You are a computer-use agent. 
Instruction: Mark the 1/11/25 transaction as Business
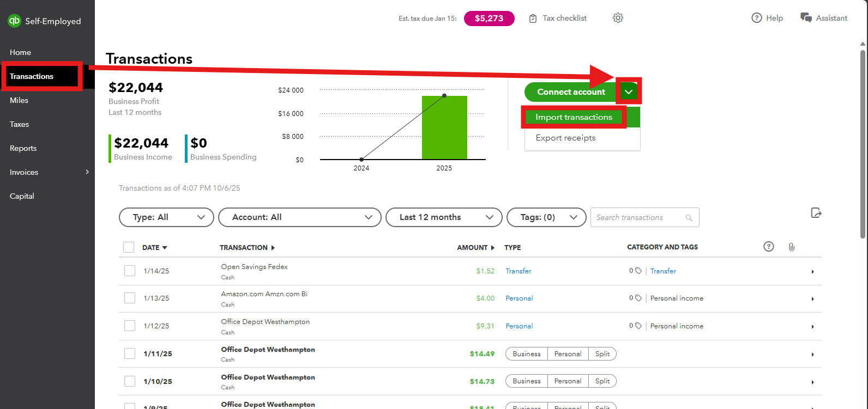527,353
